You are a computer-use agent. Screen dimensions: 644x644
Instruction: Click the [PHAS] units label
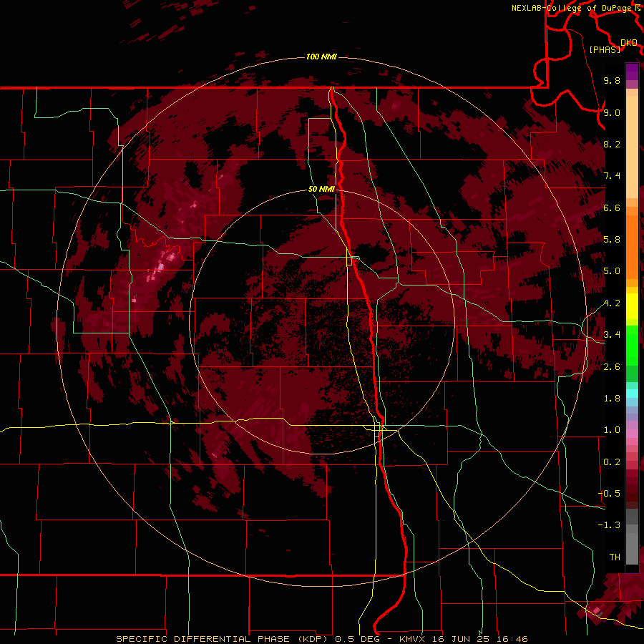pyautogui.click(x=605, y=49)
